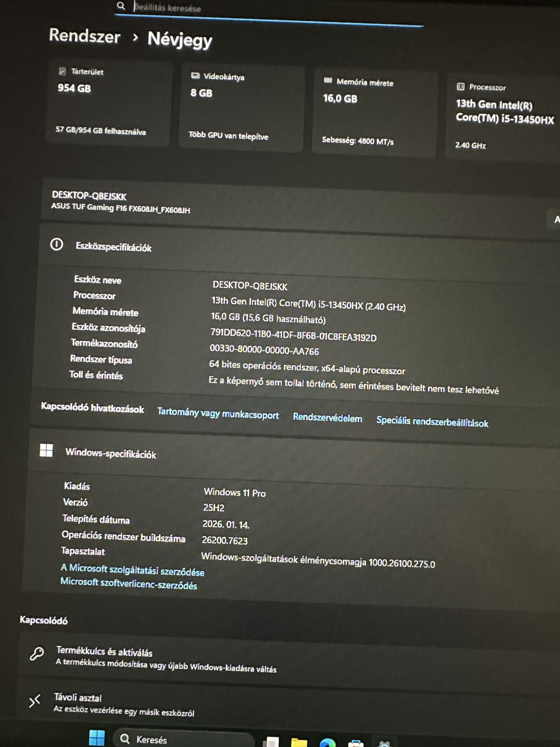Select the version value 25H2
560x747 pixels.
tap(214, 508)
